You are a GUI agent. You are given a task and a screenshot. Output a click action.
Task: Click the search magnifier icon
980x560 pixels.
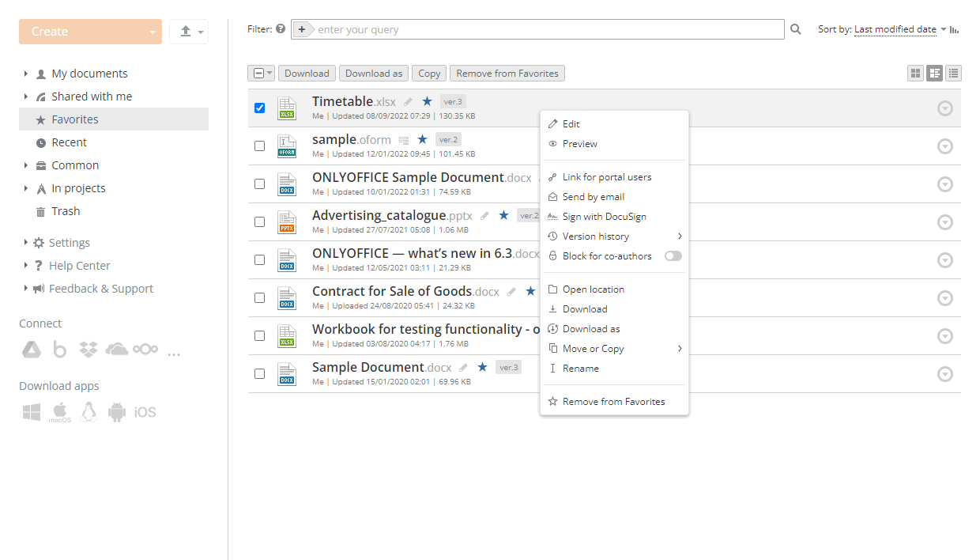796,30
